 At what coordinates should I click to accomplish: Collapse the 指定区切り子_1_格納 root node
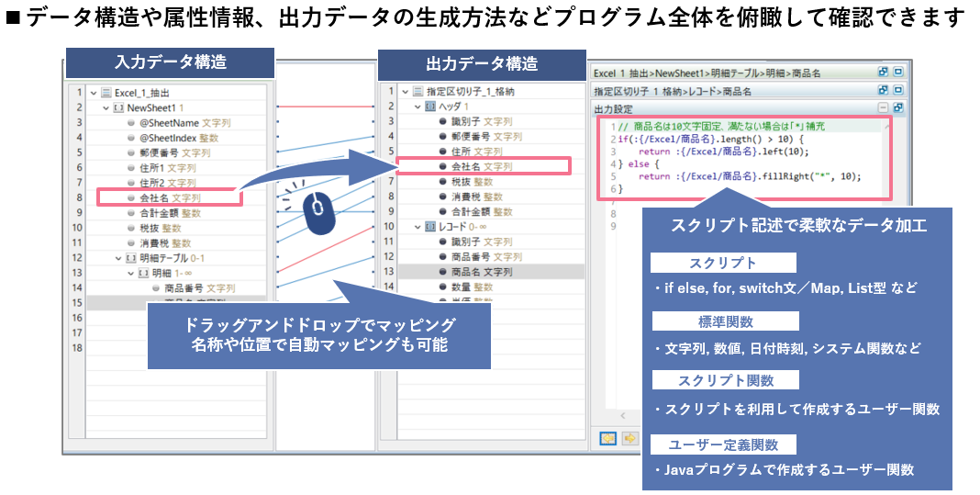point(406,91)
